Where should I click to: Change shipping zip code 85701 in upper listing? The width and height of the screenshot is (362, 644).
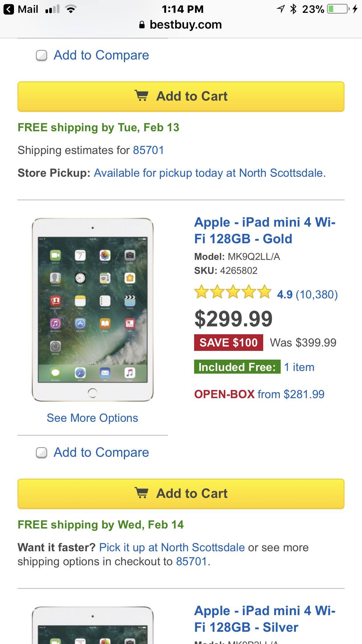tap(148, 150)
